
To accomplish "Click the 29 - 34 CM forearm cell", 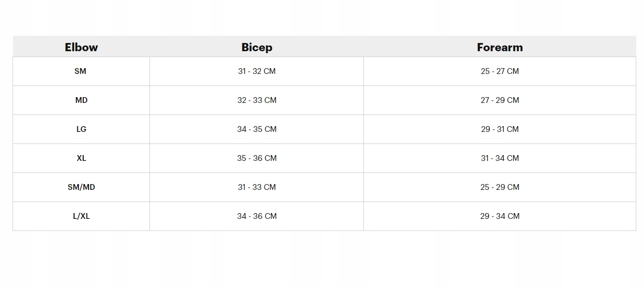I will (500, 216).
